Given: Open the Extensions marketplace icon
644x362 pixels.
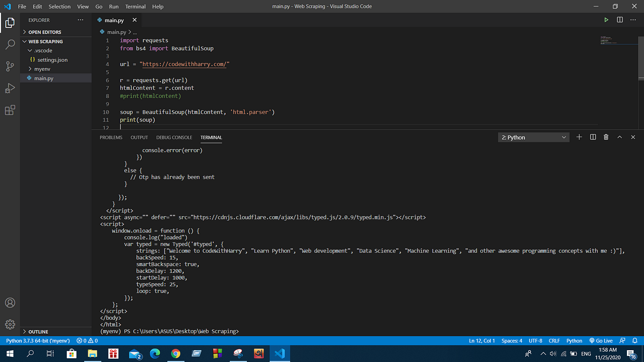Looking at the screenshot, I should click(x=10, y=110).
